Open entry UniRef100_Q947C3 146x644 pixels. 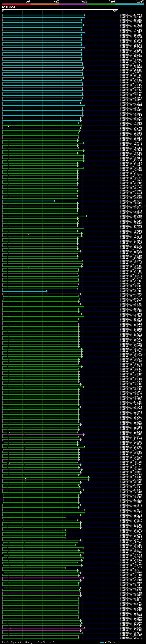tap(131, 45)
